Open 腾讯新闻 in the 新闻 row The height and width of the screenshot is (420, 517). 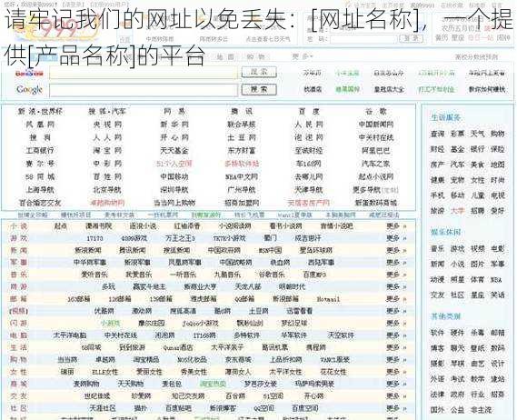point(133,250)
